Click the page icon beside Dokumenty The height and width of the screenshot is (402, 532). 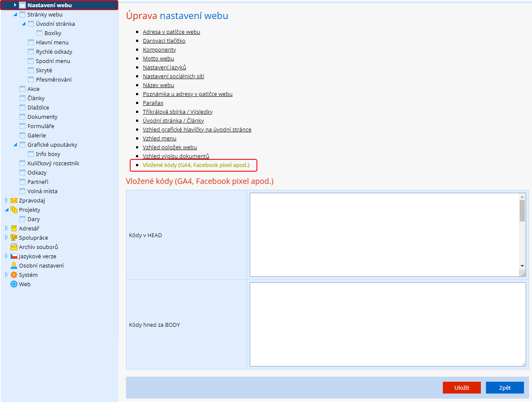pos(22,117)
